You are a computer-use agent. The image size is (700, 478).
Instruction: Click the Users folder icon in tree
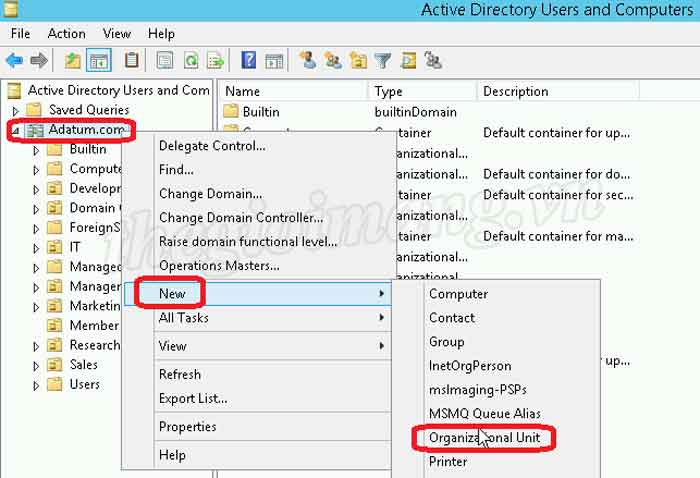point(54,384)
